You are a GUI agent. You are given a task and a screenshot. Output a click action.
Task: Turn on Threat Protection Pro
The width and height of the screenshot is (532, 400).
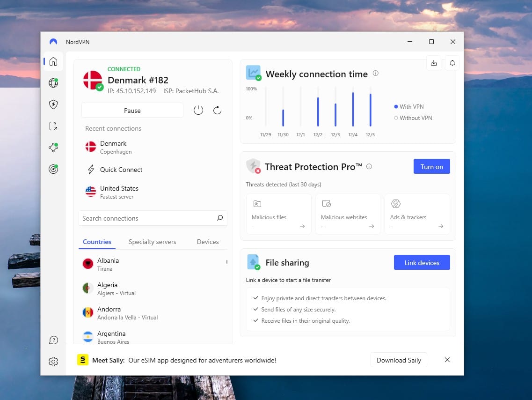[x=431, y=166]
